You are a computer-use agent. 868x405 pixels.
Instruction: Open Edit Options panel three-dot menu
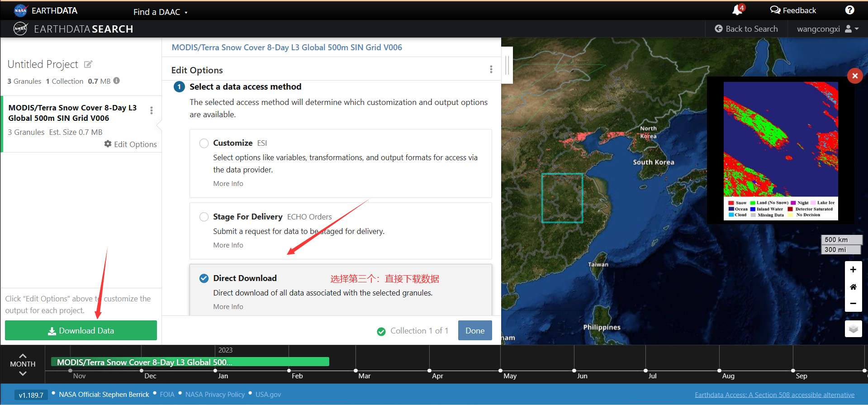pyautogui.click(x=491, y=69)
